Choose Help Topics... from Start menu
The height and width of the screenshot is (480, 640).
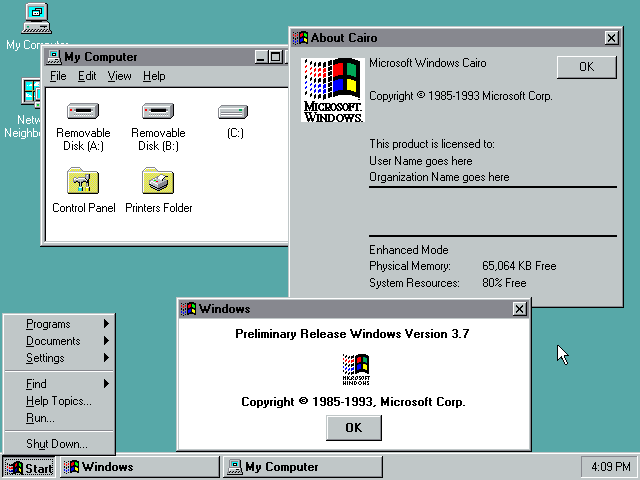[60, 401]
